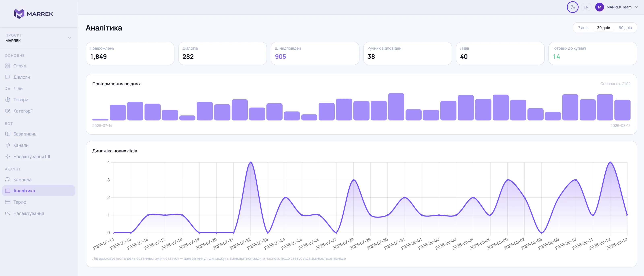Click the Динаміка нових лідів heading

pos(115,151)
